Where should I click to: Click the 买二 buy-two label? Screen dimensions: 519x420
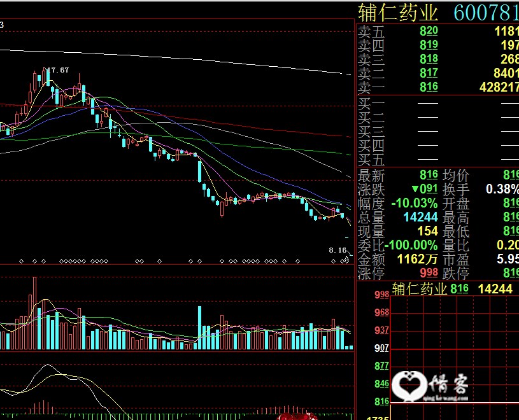click(x=371, y=118)
